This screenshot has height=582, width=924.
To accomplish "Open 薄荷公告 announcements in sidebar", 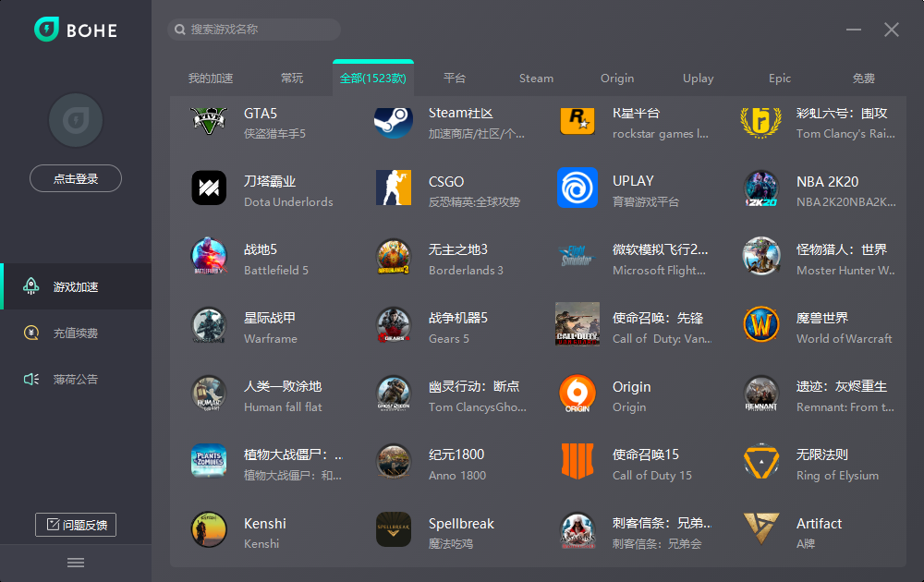I will click(x=76, y=379).
